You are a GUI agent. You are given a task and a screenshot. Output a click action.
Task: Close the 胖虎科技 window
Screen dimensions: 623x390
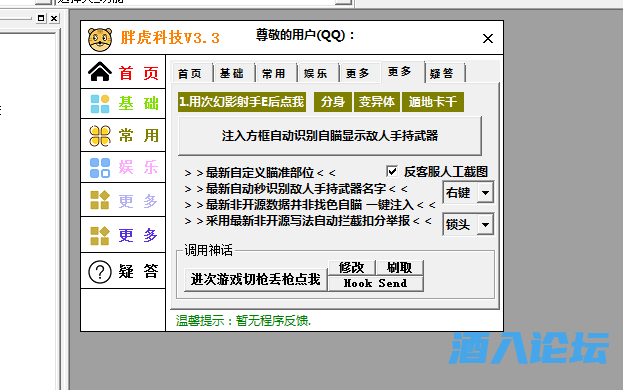(488, 39)
